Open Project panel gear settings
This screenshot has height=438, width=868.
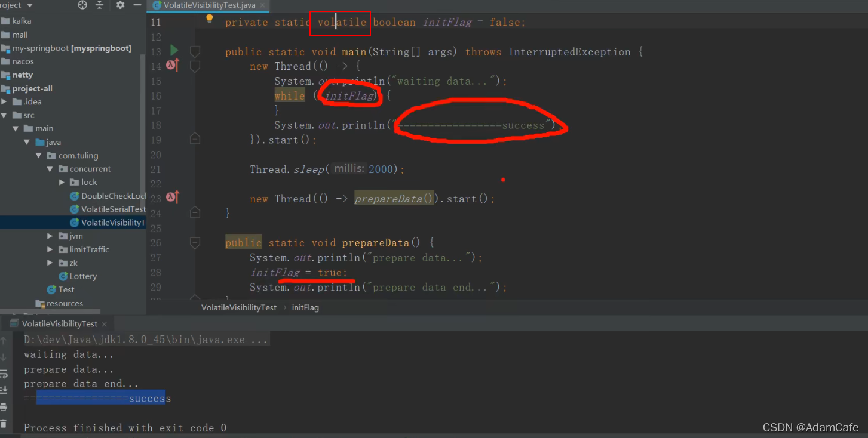(120, 5)
